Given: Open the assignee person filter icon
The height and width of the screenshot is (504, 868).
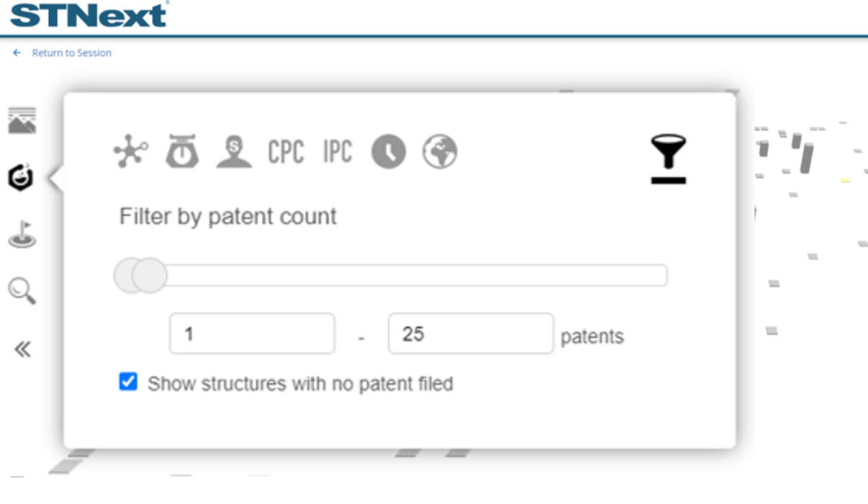Looking at the screenshot, I should (234, 152).
